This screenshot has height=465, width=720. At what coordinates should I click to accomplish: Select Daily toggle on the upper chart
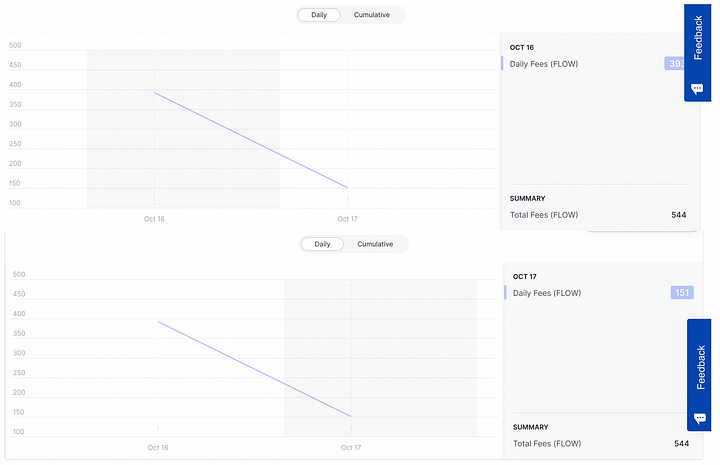[319, 15]
